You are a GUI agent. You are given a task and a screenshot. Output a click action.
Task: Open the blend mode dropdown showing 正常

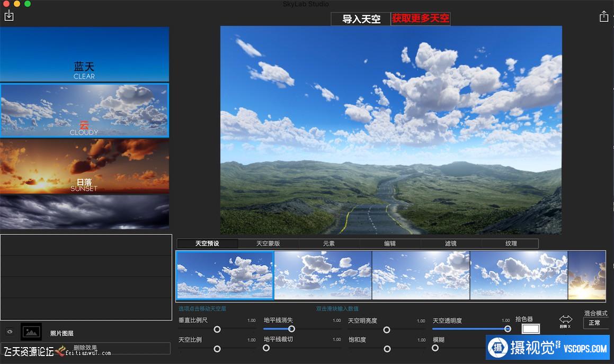click(595, 323)
